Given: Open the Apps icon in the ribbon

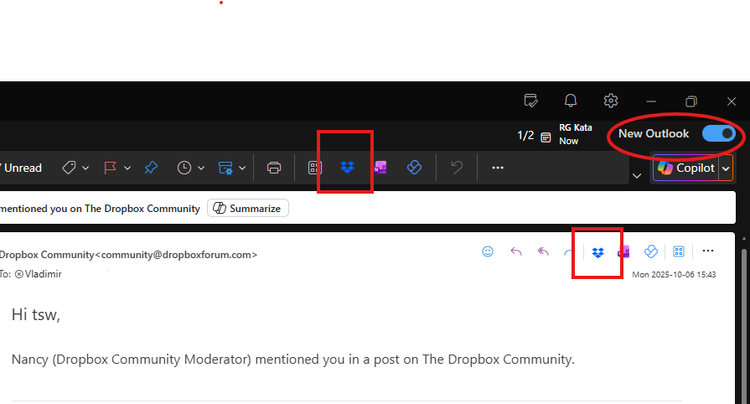Looking at the screenshot, I should (314, 168).
